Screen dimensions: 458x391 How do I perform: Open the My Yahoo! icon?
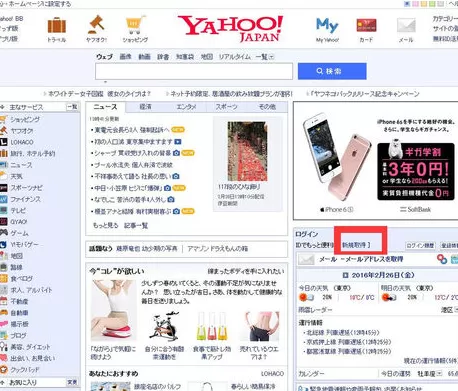coord(327,25)
